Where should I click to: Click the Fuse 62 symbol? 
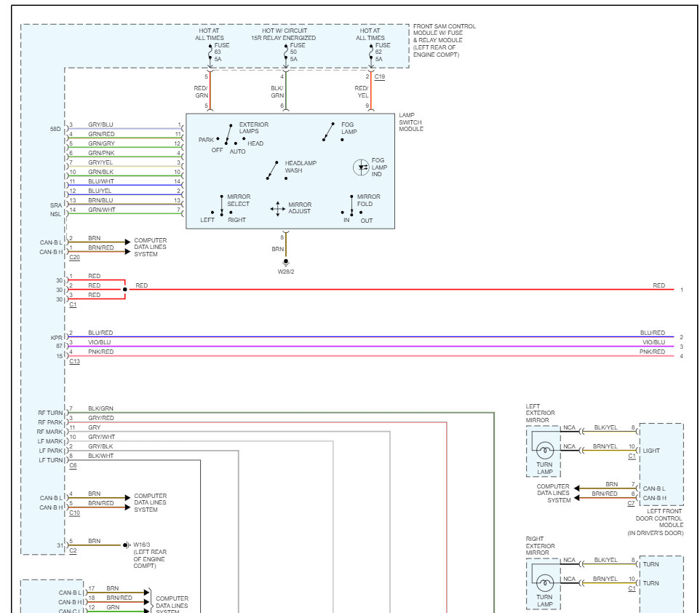371,52
